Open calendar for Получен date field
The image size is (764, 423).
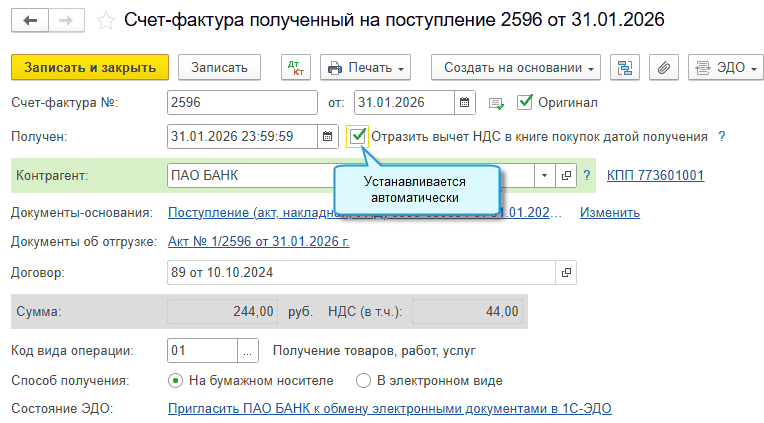click(327, 136)
